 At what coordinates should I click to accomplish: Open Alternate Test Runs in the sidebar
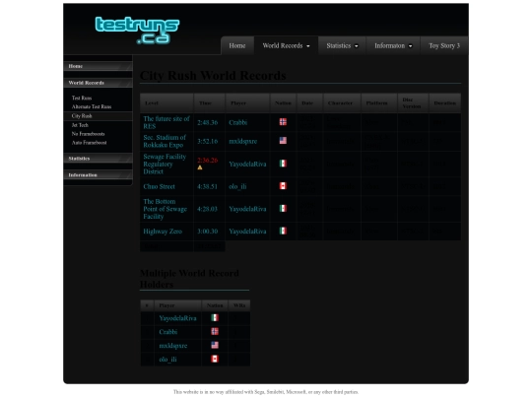coord(92,106)
